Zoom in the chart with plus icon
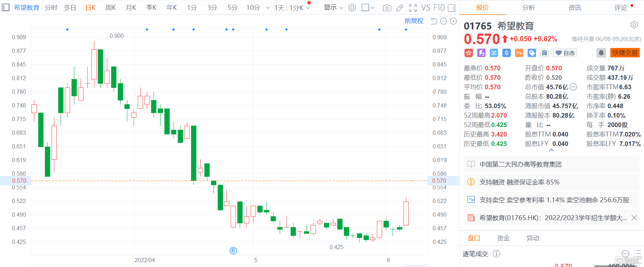The width and height of the screenshot is (644, 267). pos(453,21)
